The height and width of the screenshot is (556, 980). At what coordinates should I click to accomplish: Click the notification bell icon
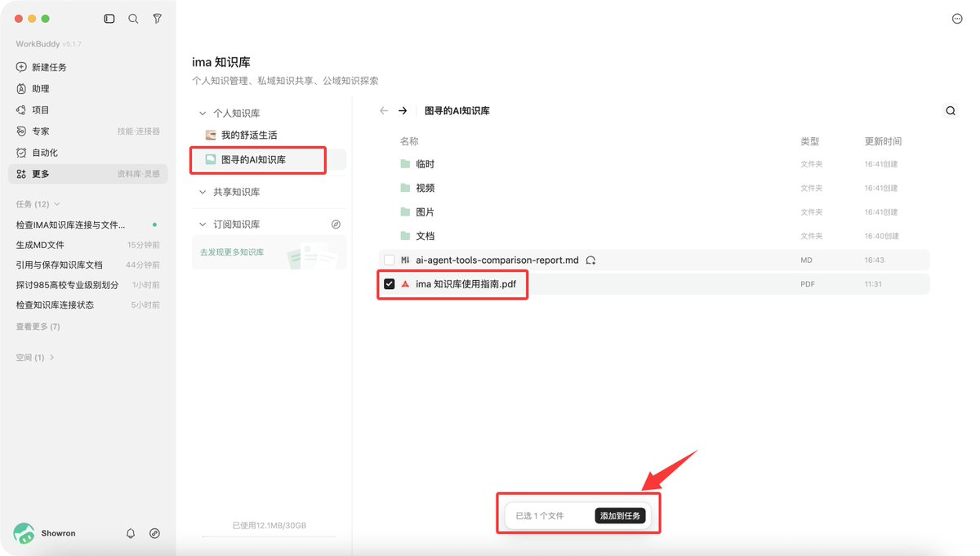pyautogui.click(x=131, y=533)
